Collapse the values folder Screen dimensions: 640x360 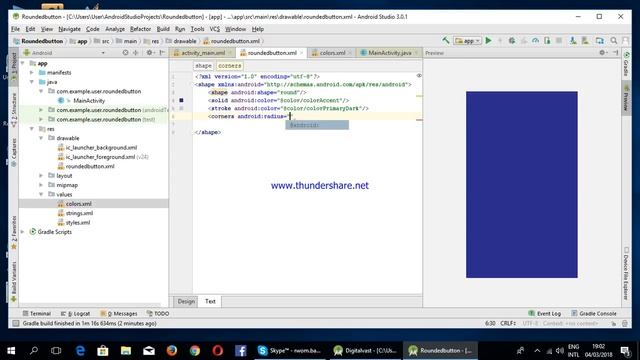tap(41, 194)
